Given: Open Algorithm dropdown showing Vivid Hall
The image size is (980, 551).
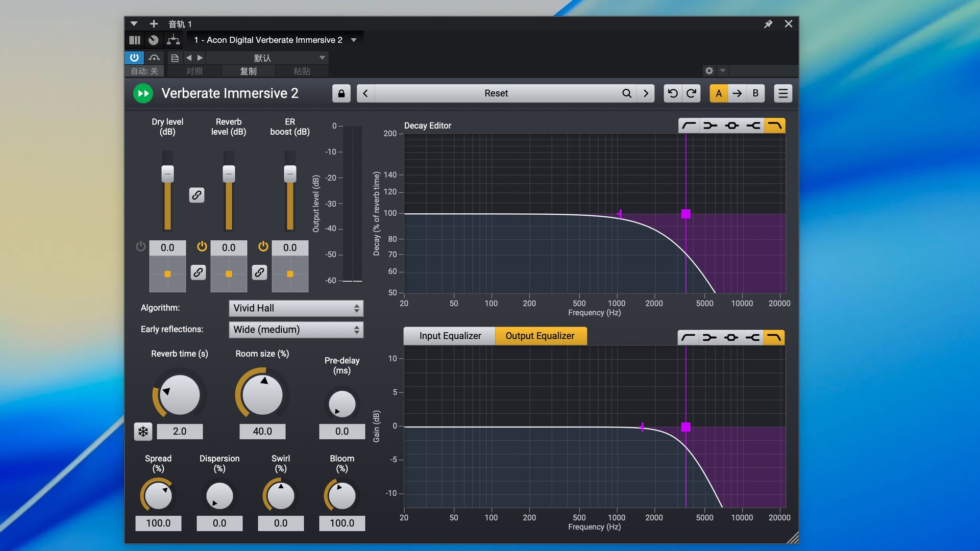Looking at the screenshot, I should click(296, 308).
